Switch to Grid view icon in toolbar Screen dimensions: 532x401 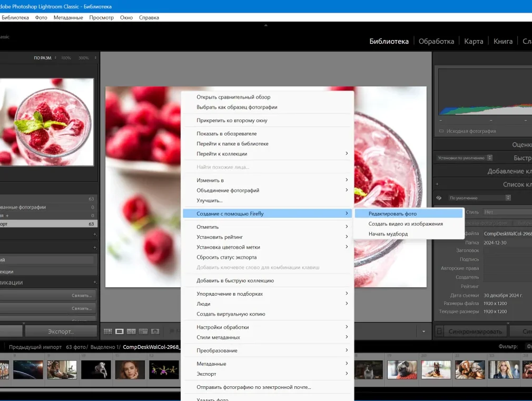[x=107, y=331]
